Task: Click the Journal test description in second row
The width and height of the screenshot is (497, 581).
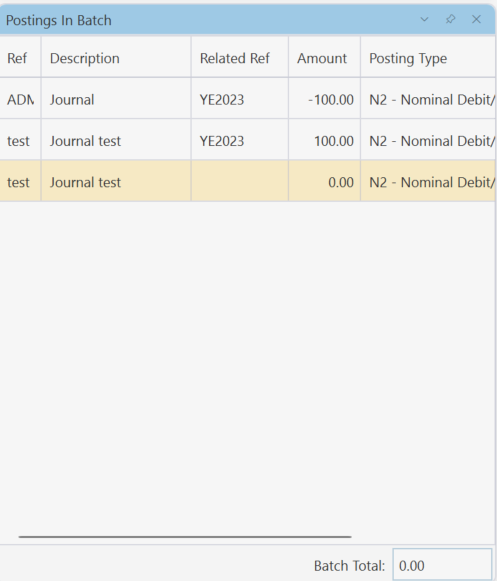Action: point(86,141)
